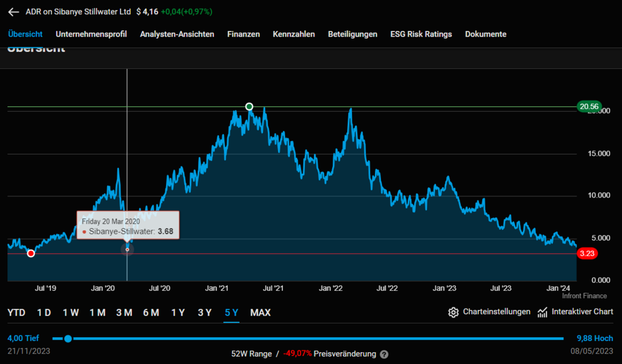Click the 52W range slider handle
This screenshot has width=622, height=364.
pos(68,339)
